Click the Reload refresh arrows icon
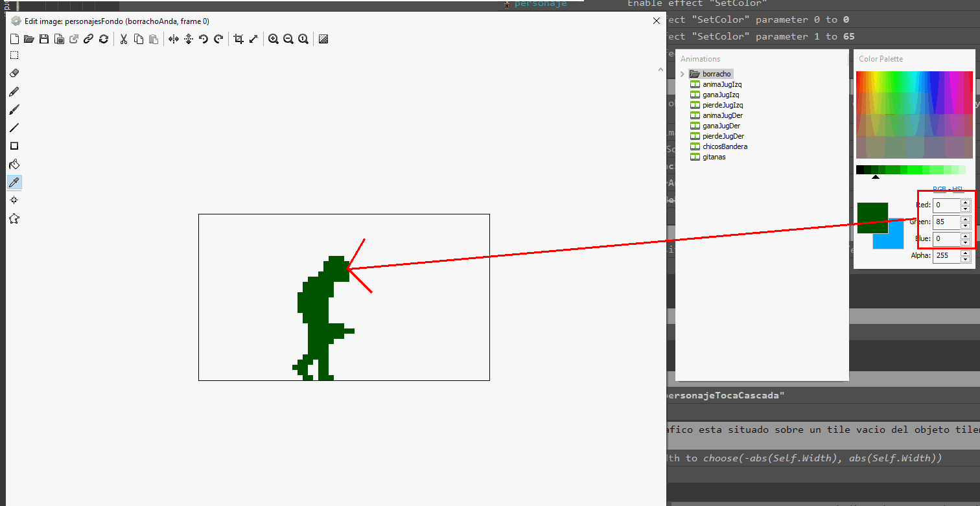This screenshot has height=506, width=980. [x=104, y=39]
